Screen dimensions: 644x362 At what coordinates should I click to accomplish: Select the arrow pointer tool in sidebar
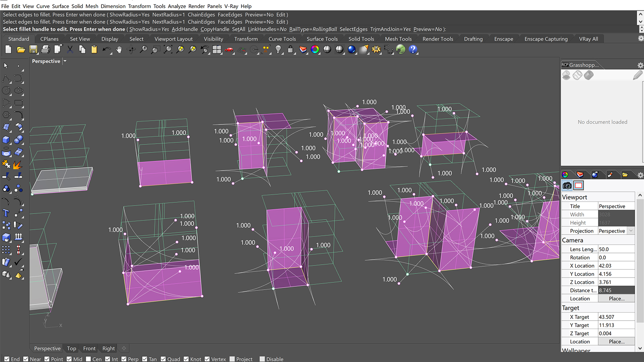(6, 66)
